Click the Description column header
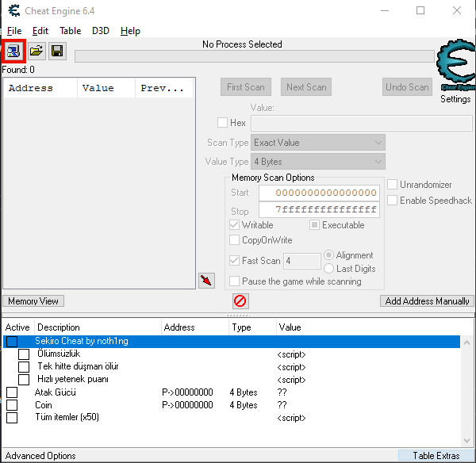 pos(98,327)
